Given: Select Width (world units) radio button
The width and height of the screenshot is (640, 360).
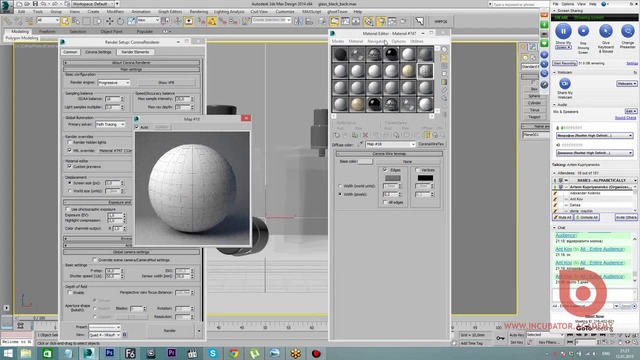Looking at the screenshot, I should pyautogui.click(x=340, y=186).
